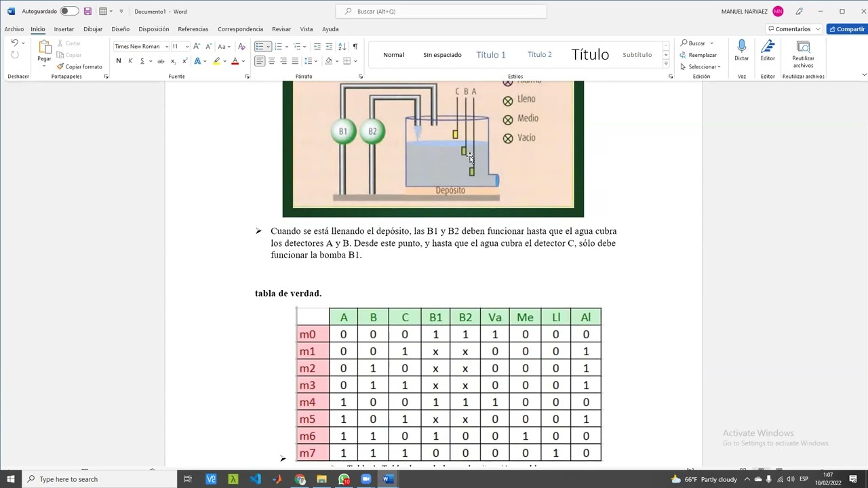Viewport: 868px width, 488px height.
Task: Click the Pegar clipboard icon
Action: coord(44,47)
